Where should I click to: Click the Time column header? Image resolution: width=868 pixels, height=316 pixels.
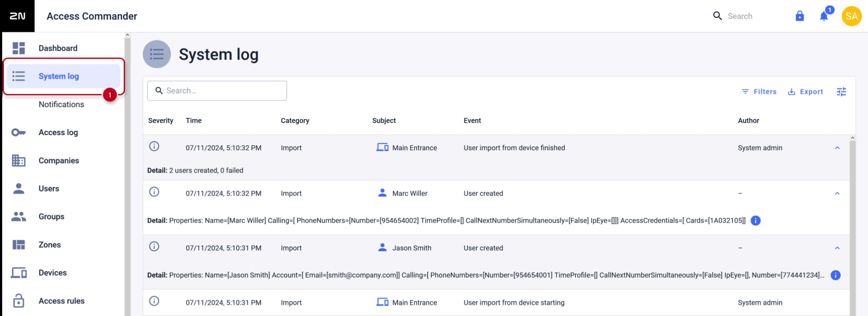tap(194, 120)
